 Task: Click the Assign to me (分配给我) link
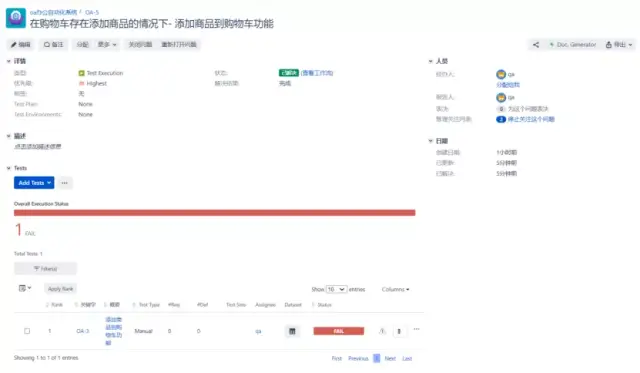click(508, 85)
